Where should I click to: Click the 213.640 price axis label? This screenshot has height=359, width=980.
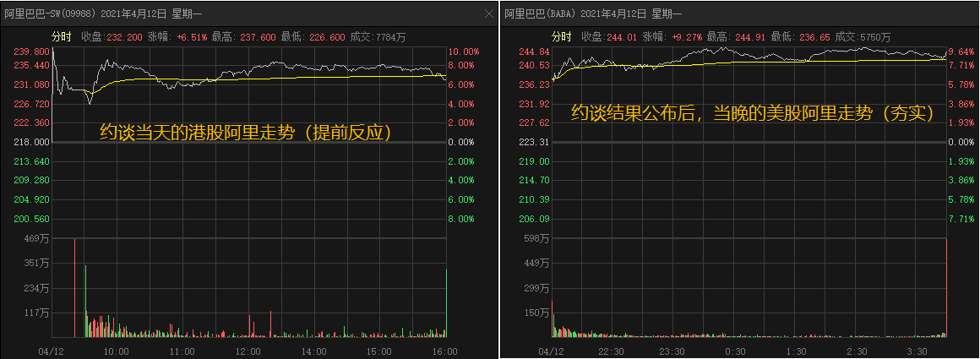(x=31, y=161)
